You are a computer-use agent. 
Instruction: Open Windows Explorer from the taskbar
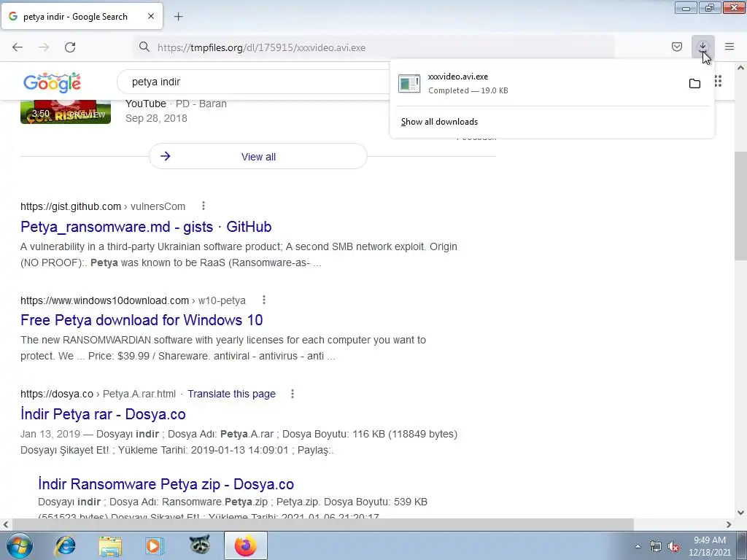click(x=110, y=545)
